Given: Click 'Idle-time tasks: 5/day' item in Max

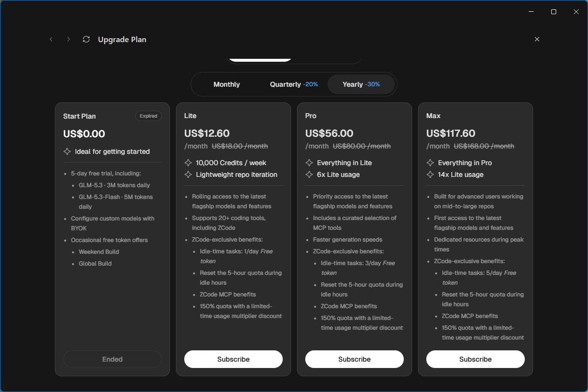Looking at the screenshot, I should (479, 278).
